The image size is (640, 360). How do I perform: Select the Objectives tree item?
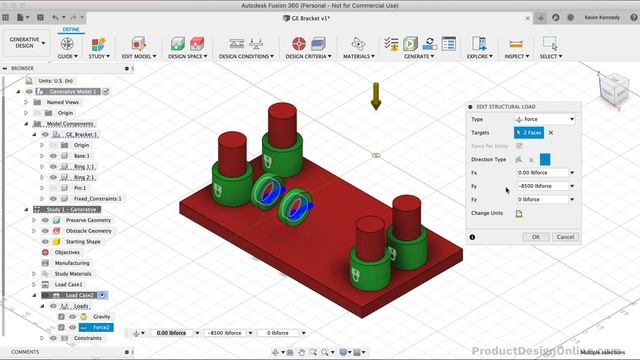click(x=67, y=252)
